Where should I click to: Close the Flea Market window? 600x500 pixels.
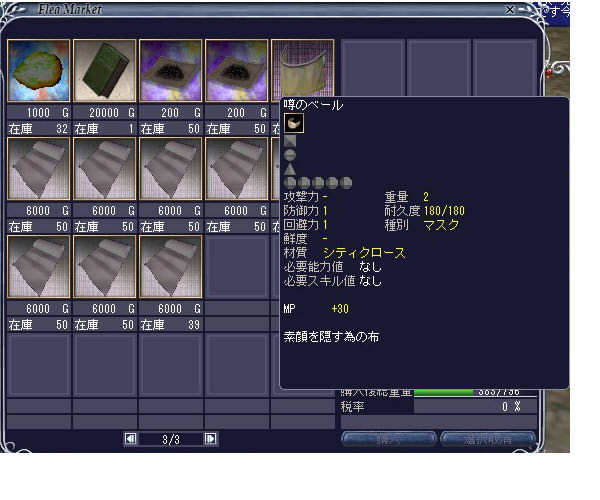click(538, 9)
